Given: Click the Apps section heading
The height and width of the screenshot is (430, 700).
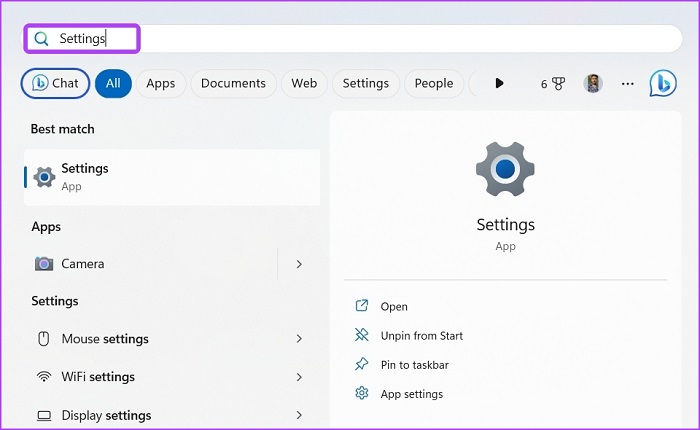Looking at the screenshot, I should click(46, 227).
